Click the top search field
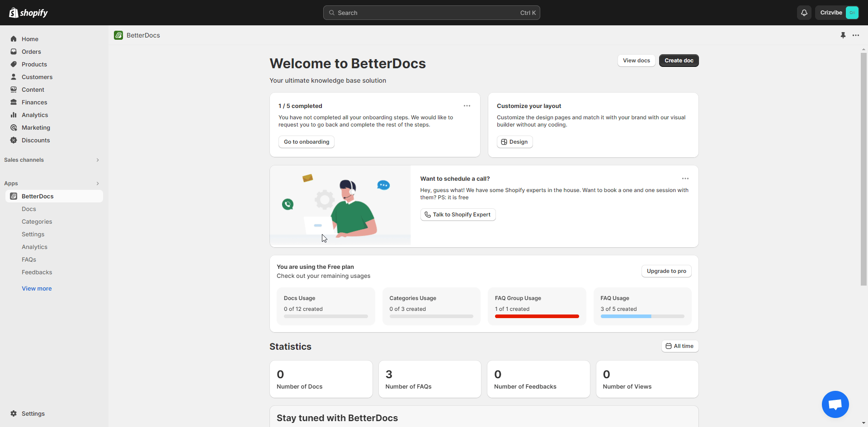 click(431, 13)
